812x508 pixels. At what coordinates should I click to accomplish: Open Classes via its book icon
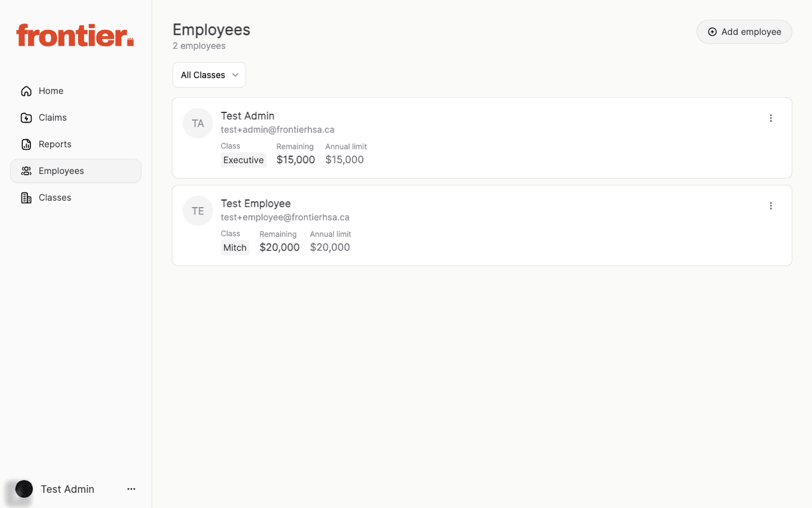point(25,197)
